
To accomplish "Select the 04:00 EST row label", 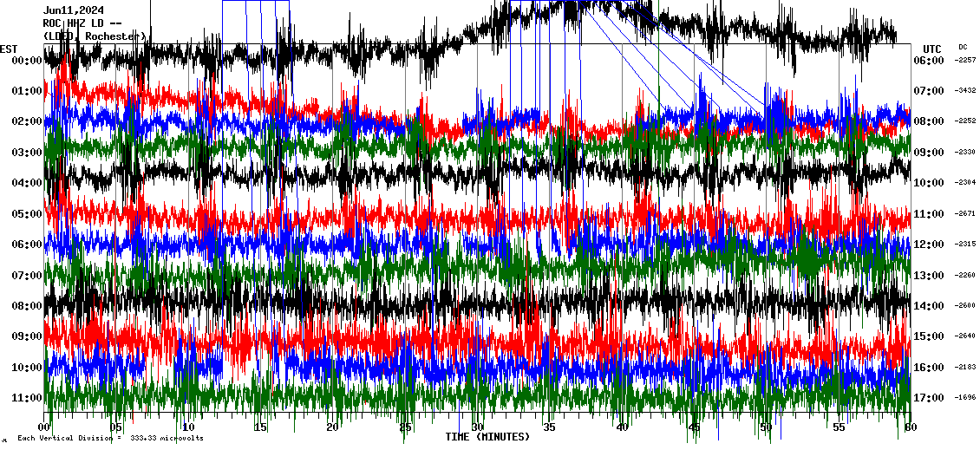I will tap(26, 183).
